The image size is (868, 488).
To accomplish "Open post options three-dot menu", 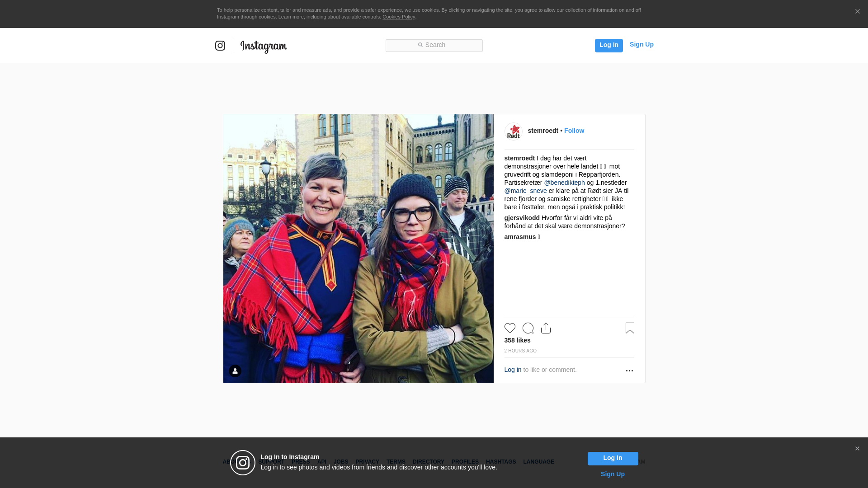I will coord(629,371).
